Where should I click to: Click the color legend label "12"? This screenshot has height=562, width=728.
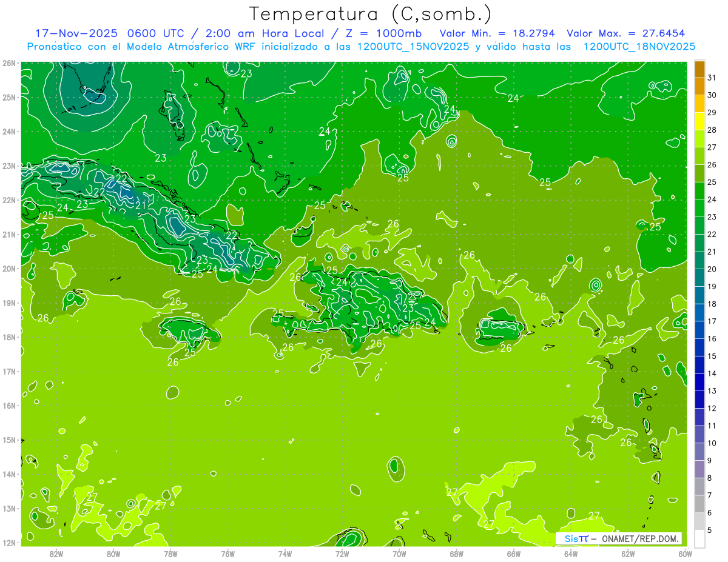712,409
